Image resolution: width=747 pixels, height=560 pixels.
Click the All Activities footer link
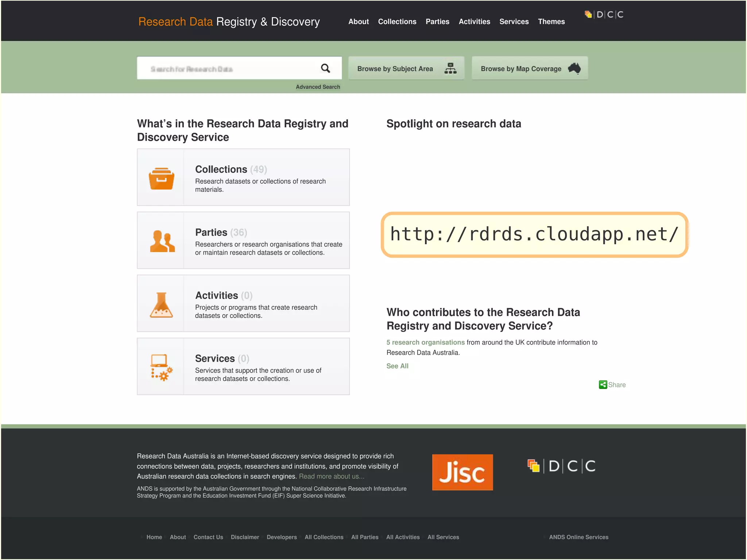click(403, 537)
